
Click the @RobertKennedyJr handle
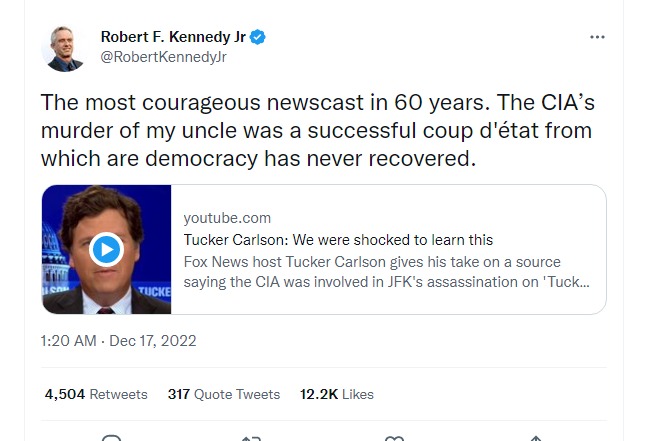(164, 56)
